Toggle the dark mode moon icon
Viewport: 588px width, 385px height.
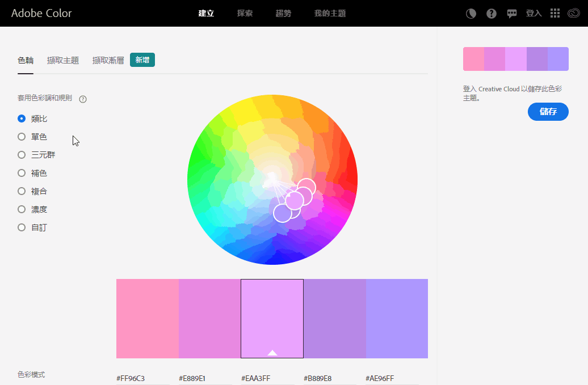(471, 14)
